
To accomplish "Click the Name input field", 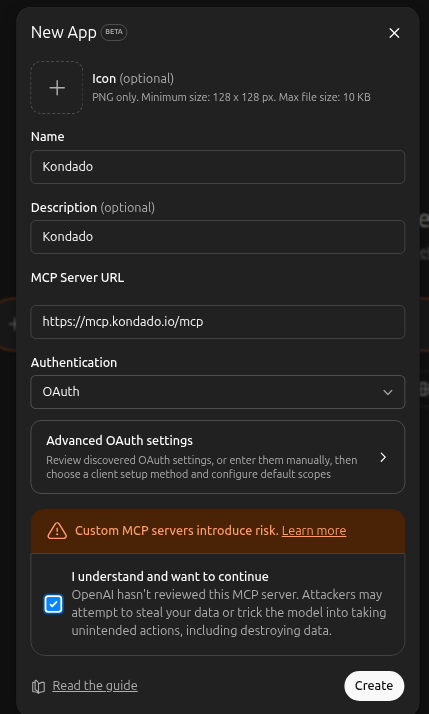I will coord(218,167).
